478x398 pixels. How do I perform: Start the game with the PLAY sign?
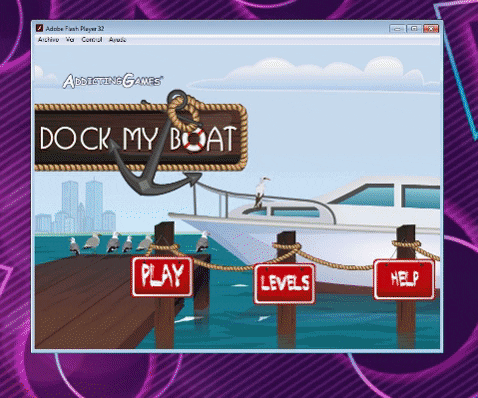[162, 276]
